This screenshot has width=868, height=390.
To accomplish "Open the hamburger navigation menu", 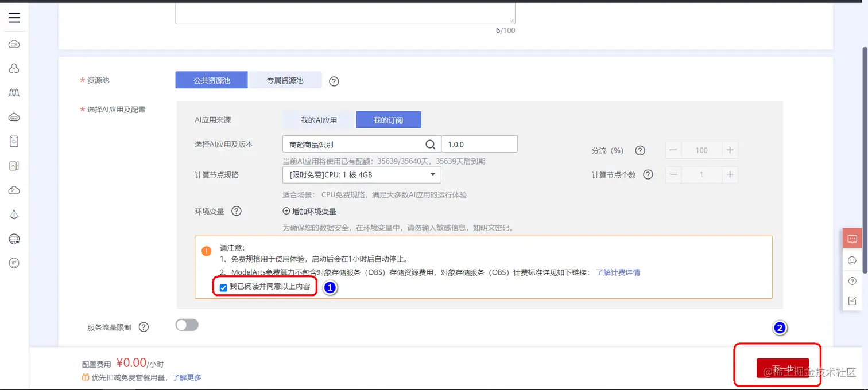I will tap(14, 18).
